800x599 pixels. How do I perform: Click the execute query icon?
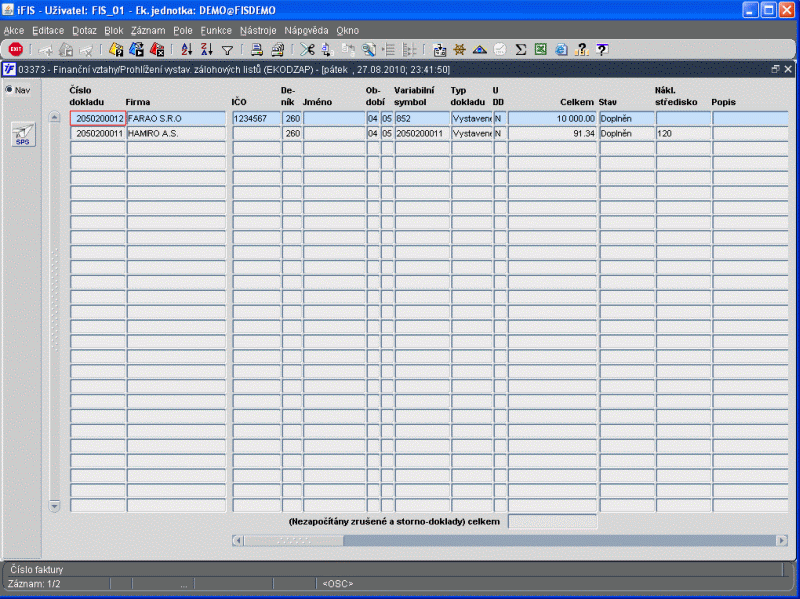pos(136,49)
